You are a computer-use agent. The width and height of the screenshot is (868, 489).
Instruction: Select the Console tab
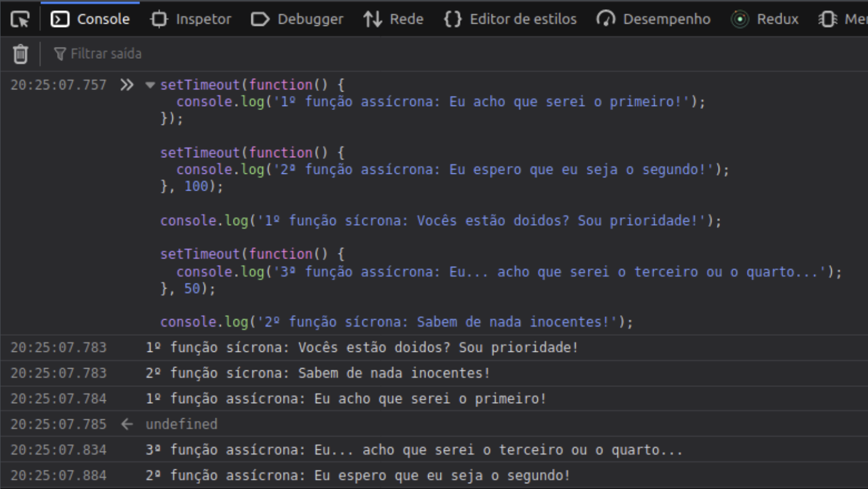click(x=90, y=18)
